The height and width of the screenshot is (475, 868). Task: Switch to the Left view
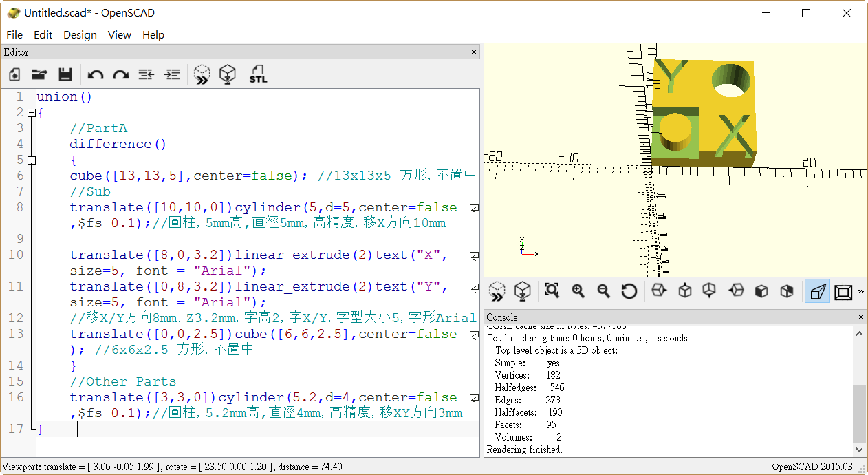click(x=736, y=291)
